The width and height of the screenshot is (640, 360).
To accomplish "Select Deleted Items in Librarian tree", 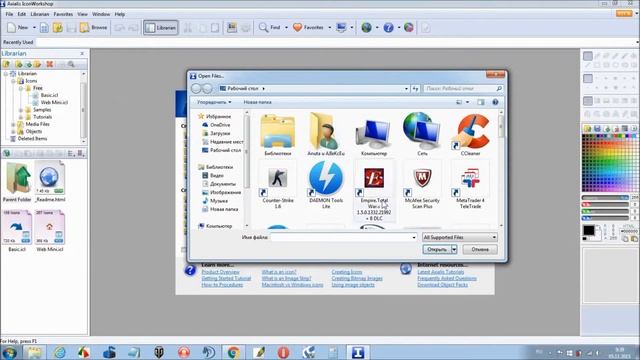I will click(x=32, y=139).
